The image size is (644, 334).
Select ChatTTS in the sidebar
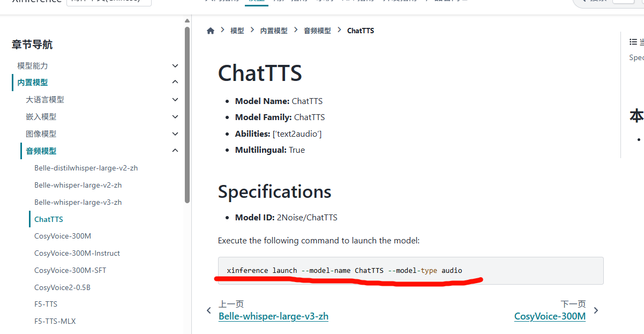coord(48,219)
